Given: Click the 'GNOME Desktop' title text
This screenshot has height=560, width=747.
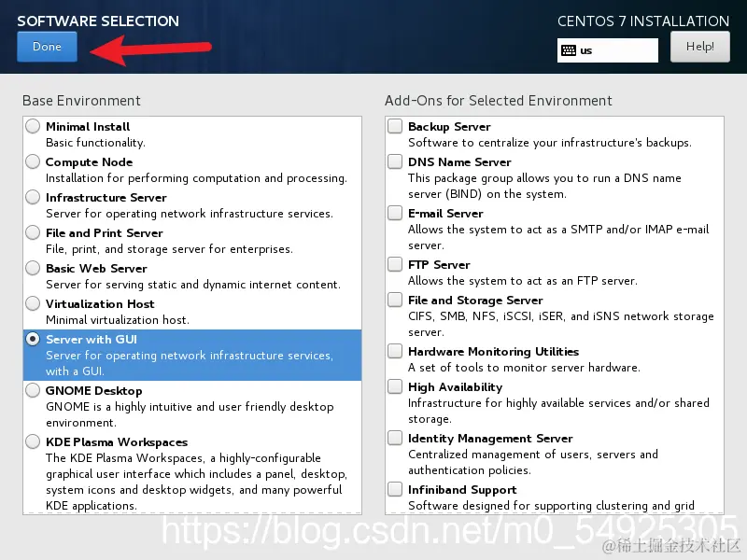Looking at the screenshot, I should tap(94, 391).
